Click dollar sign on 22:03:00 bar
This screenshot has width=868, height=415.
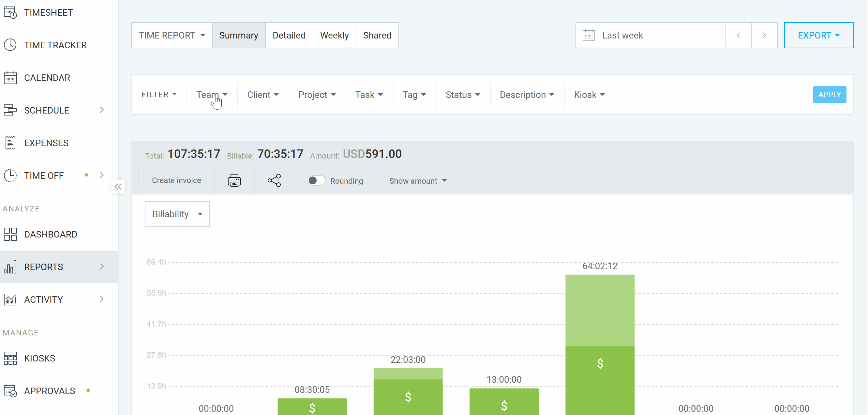point(408,397)
